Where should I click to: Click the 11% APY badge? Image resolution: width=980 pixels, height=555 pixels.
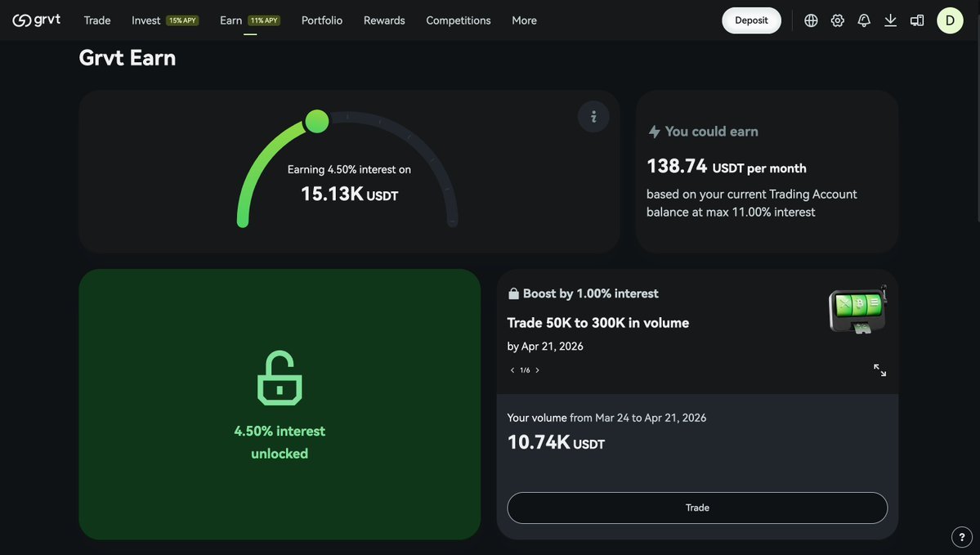click(x=264, y=20)
